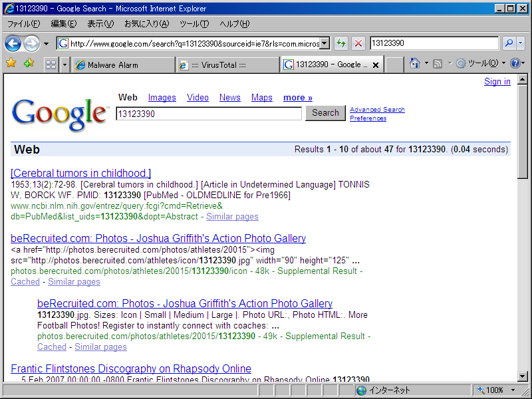Click the Internet Explorer title bar icon
This screenshot has width=532, height=399.
(9, 8)
